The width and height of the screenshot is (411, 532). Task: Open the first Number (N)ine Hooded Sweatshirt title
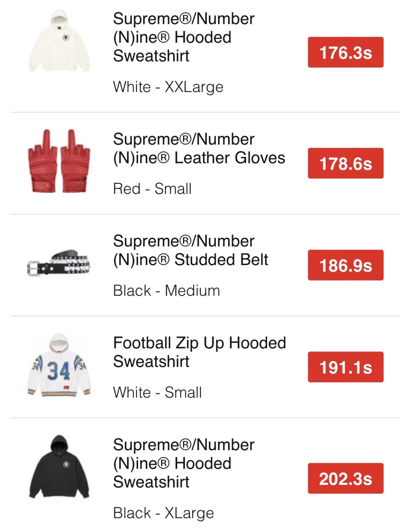(x=184, y=37)
